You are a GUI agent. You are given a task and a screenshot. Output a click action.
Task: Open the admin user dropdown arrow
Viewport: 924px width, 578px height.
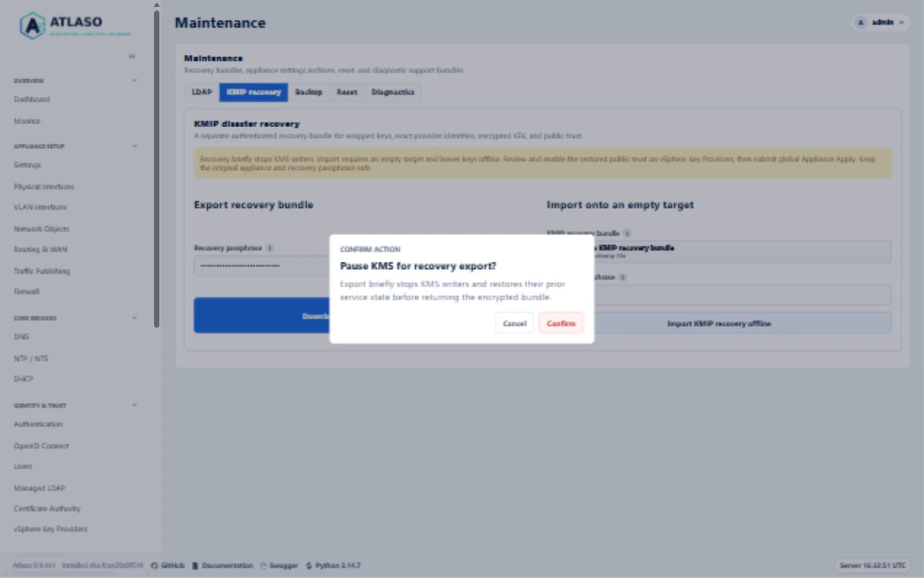coord(901,23)
